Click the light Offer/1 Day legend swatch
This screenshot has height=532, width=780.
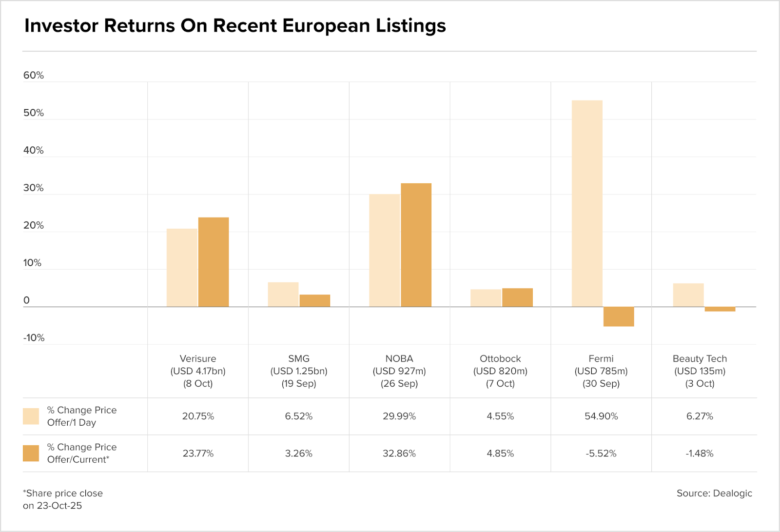click(31, 416)
